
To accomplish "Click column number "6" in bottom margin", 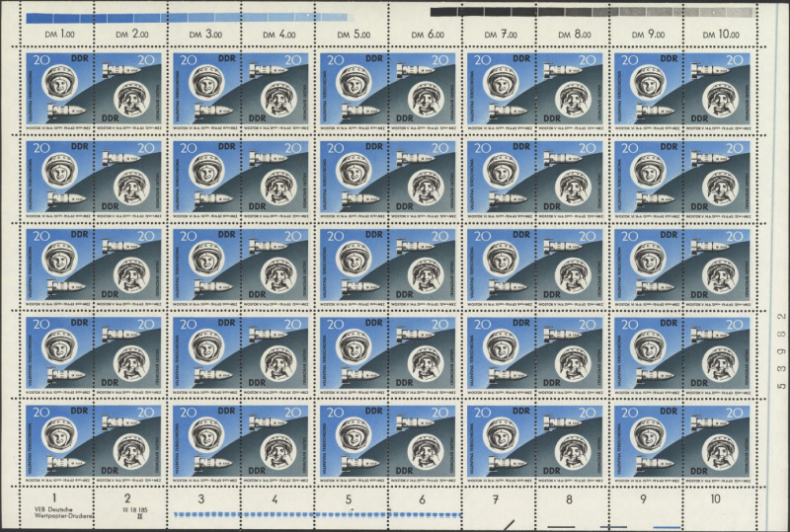I will coord(423,499).
